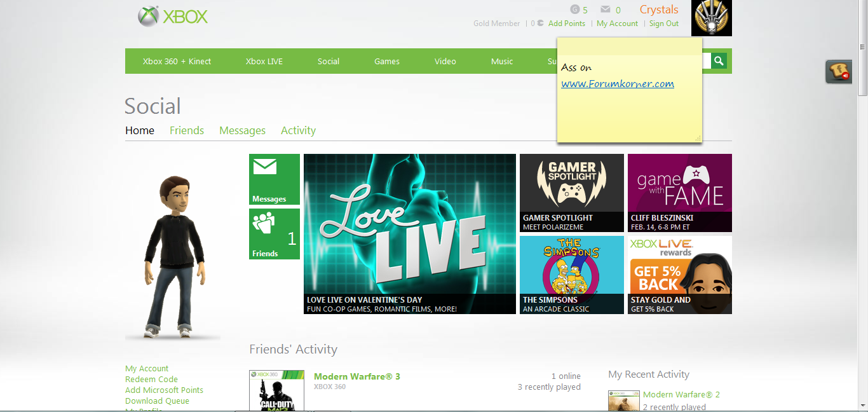
Task: Open the green Messages tile
Action: 275,179
